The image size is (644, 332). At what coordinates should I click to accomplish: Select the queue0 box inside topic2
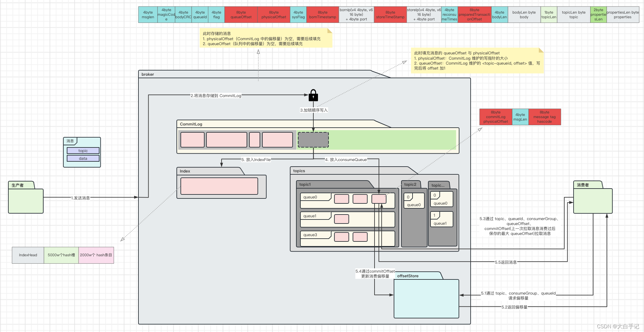(414, 201)
